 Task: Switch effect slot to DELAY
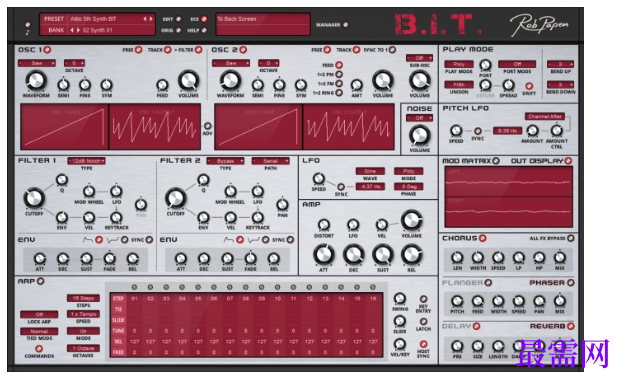click(x=476, y=327)
